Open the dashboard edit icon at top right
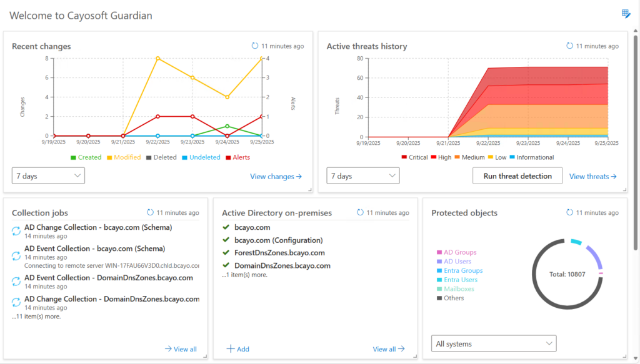The height and width of the screenshot is (364, 640). coord(626,14)
